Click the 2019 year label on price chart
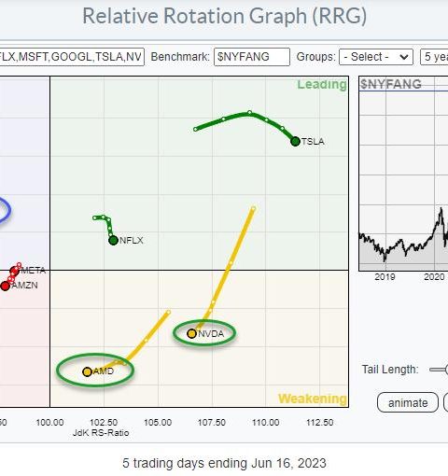 click(x=385, y=277)
